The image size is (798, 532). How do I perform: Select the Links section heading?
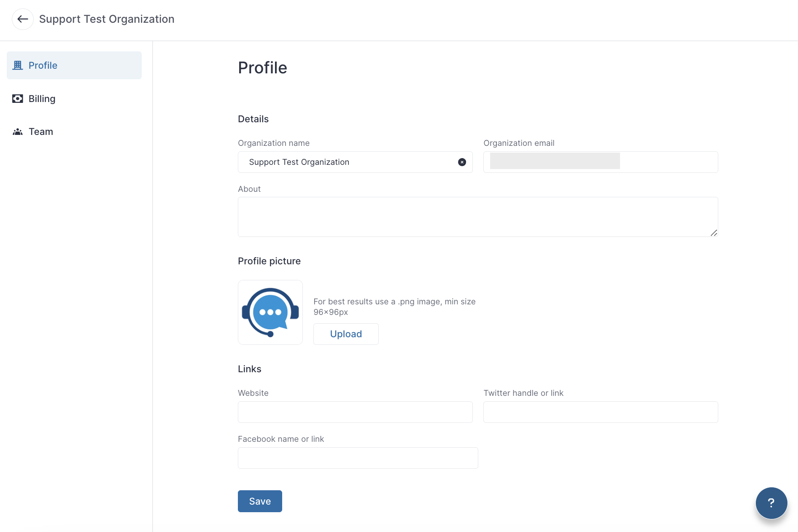tap(249, 369)
